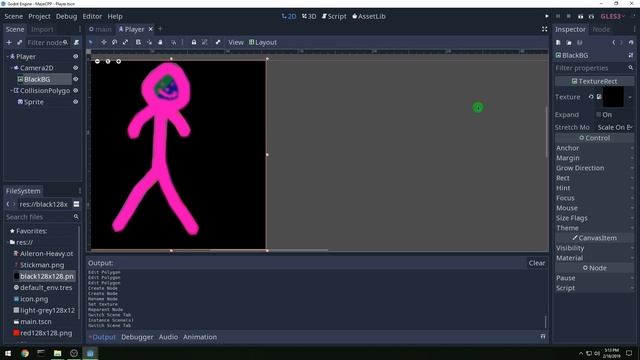Viewport: 640px width, 360px height.
Task: Open Stretch Mode dropdown
Action: click(615, 127)
